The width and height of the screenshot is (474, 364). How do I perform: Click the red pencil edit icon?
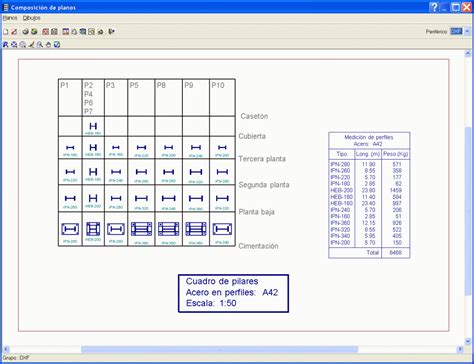point(14,32)
